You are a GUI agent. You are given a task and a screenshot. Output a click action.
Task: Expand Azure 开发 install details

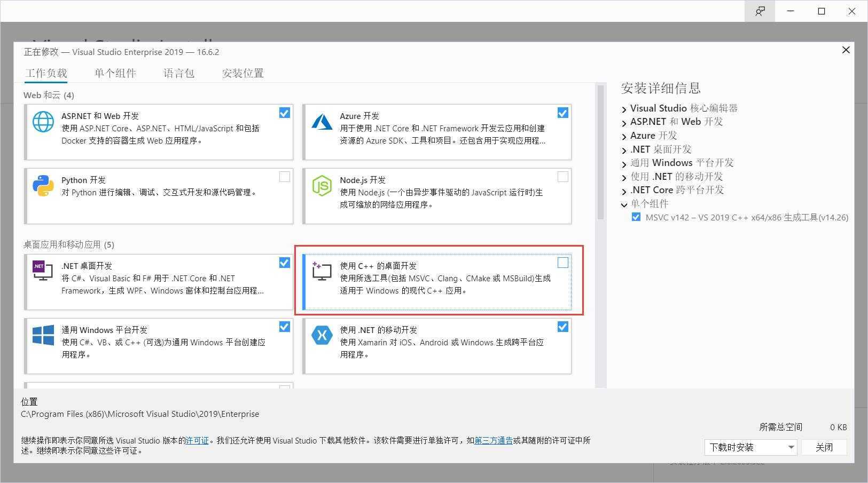(x=624, y=137)
